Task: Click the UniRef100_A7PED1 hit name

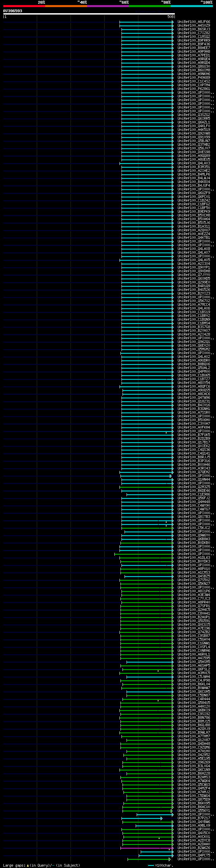Action: click(194, 55)
